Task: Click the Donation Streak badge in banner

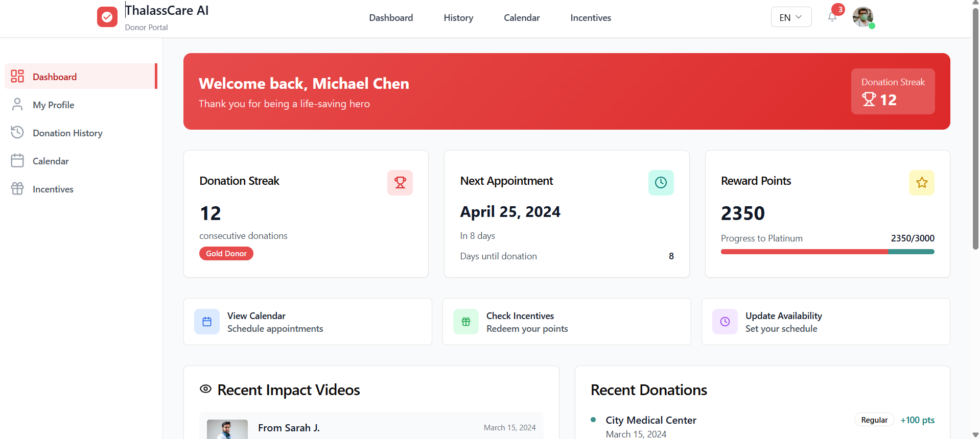Action: pos(893,91)
